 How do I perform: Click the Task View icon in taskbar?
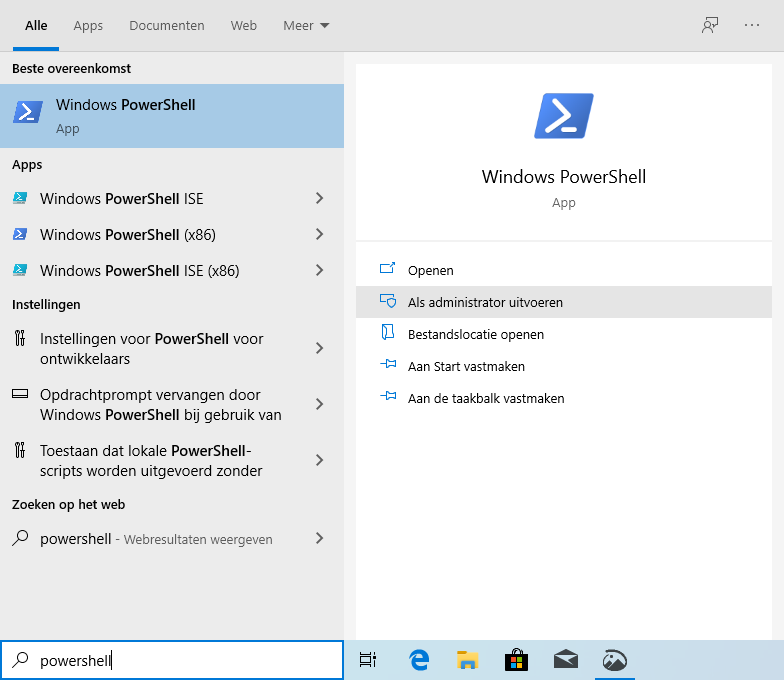368,659
